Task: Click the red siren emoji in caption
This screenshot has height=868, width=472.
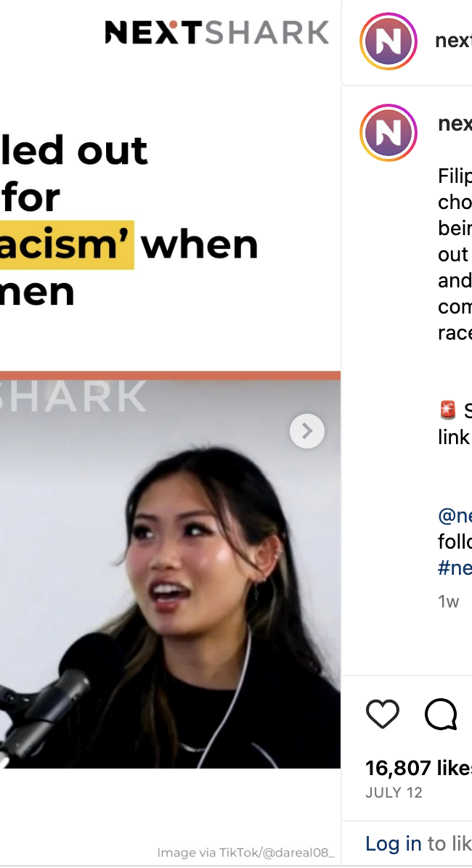Action: pyautogui.click(x=447, y=410)
